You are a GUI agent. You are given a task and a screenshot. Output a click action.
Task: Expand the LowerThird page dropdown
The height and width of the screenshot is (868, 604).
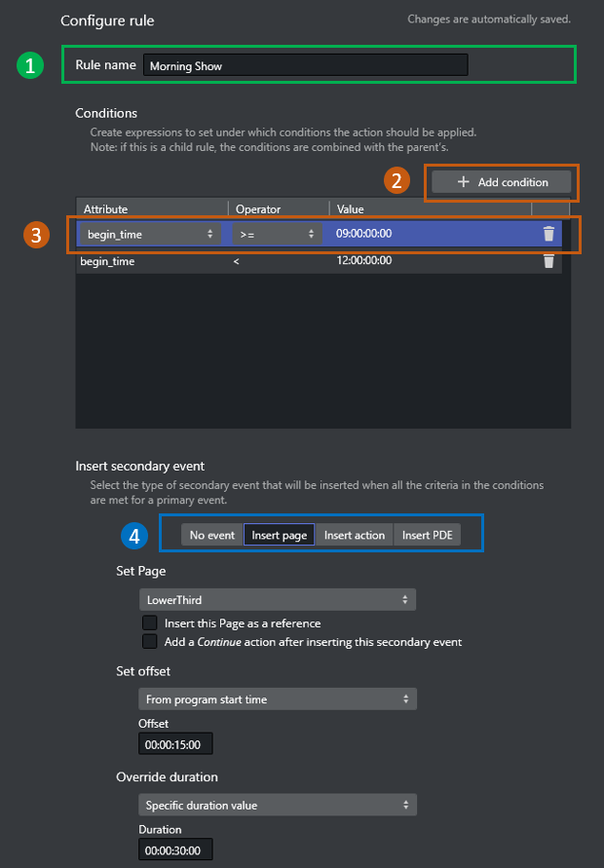[x=277, y=600]
